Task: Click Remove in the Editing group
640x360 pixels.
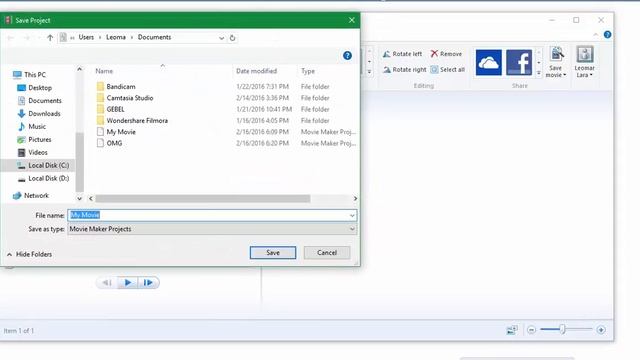Action: 446,54
